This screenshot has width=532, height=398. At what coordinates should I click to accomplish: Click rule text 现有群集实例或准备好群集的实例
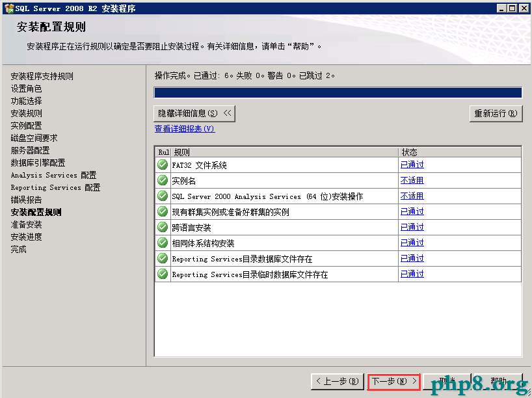point(230,212)
